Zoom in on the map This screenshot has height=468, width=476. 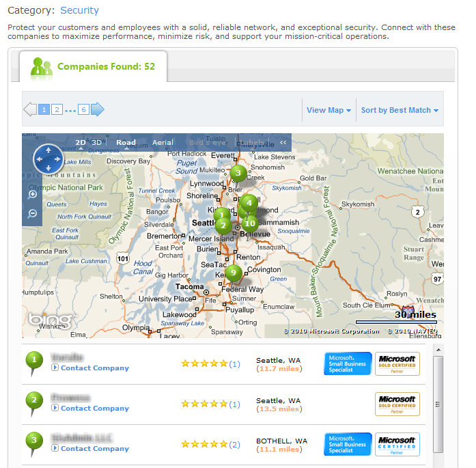[33, 195]
